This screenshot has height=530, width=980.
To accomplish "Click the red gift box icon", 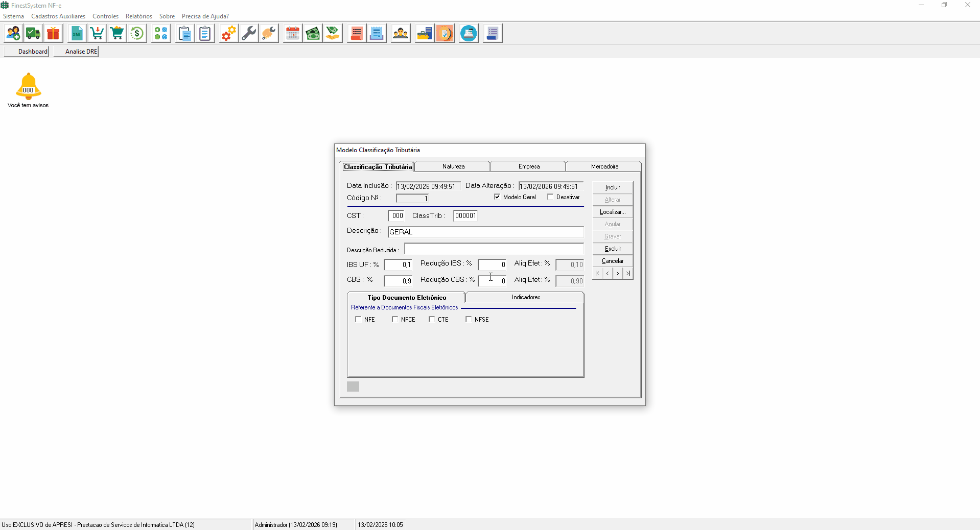I will pos(53,34).
